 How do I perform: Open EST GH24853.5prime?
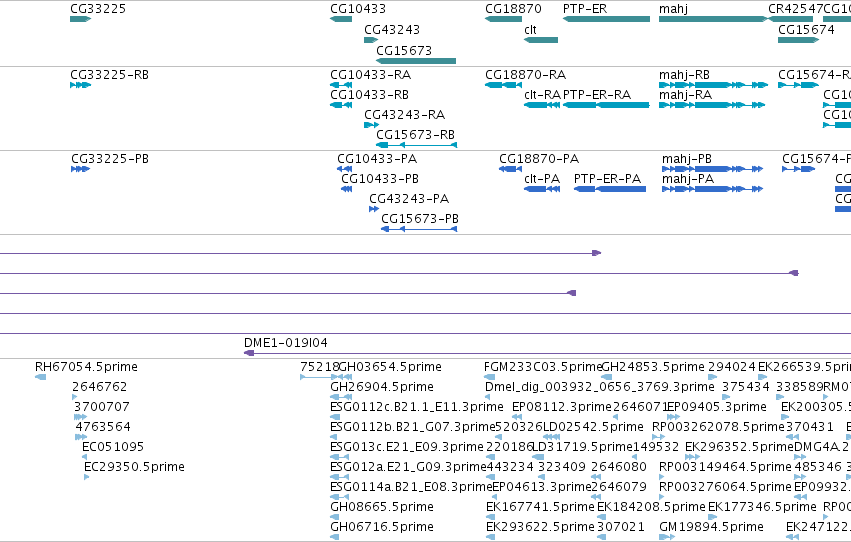pyautogui.click(x=653, y=367)
